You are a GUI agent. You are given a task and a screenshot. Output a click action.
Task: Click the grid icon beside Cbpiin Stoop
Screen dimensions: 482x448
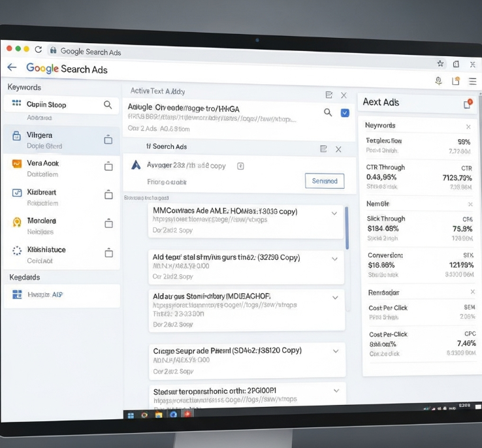coord(16,103)
